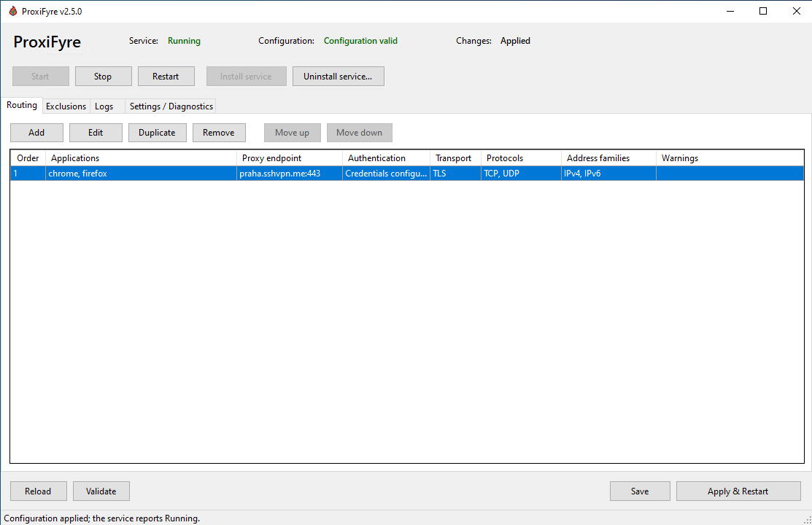Switch to the Routing tab
The height and width of the screenshot is (525, 812).
coord(22,105)
